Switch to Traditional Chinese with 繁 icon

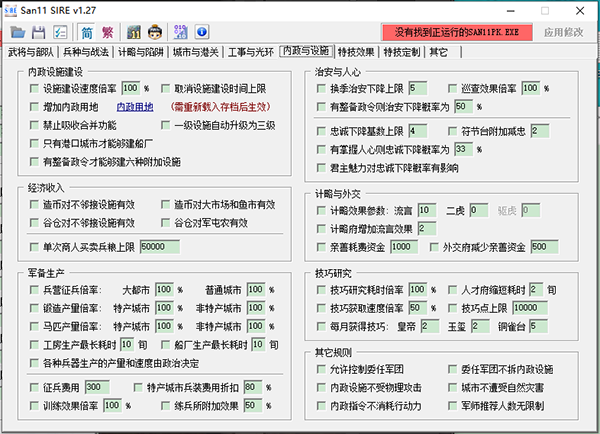coord(108,32)
